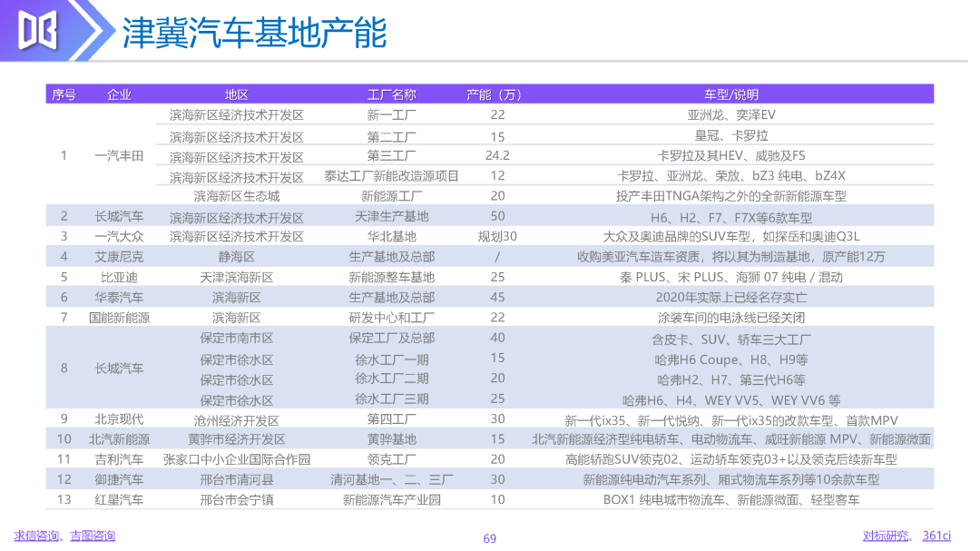Click the 张家口中小企业国际合作园 cell
Viewport: 980px width, 551px height.
pos(236,459)
